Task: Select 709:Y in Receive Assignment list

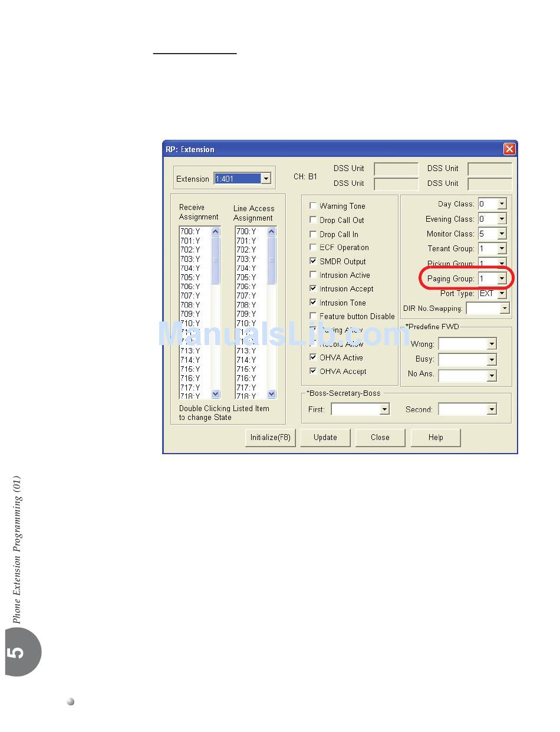Action: pyautogui.click(x=190, y=314)
